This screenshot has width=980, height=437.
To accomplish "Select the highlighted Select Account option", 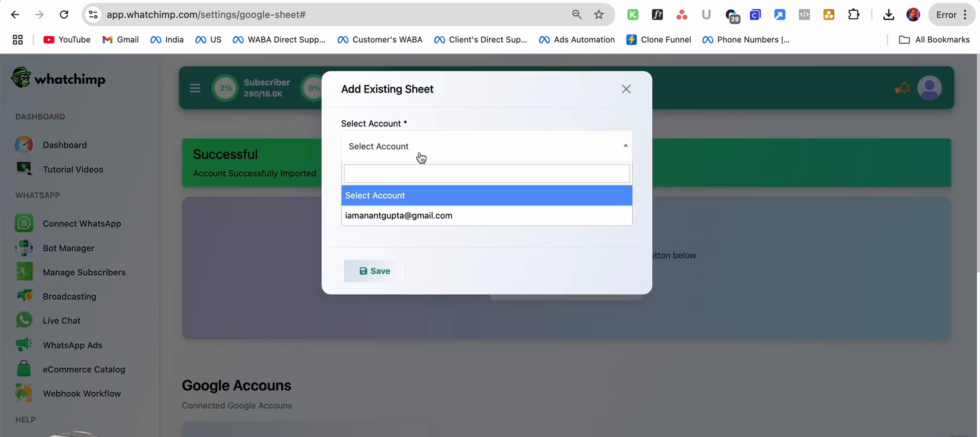I will tap(487, 195).
